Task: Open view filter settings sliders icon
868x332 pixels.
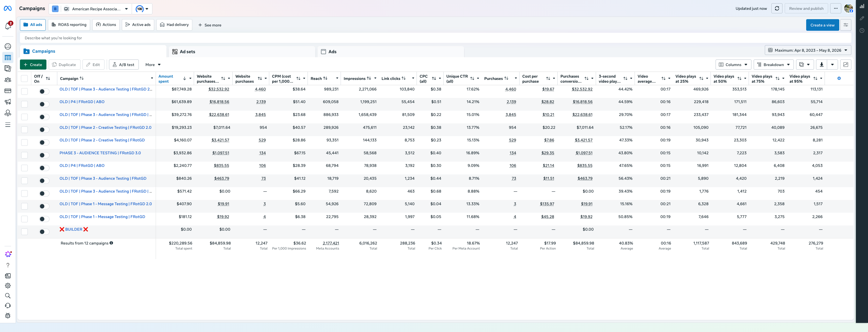Action: pyautogui.click(x=846, y=25)
